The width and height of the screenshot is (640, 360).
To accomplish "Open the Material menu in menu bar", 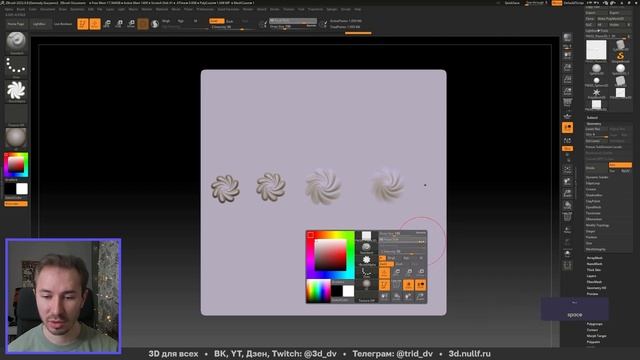I will click(162, 9).
